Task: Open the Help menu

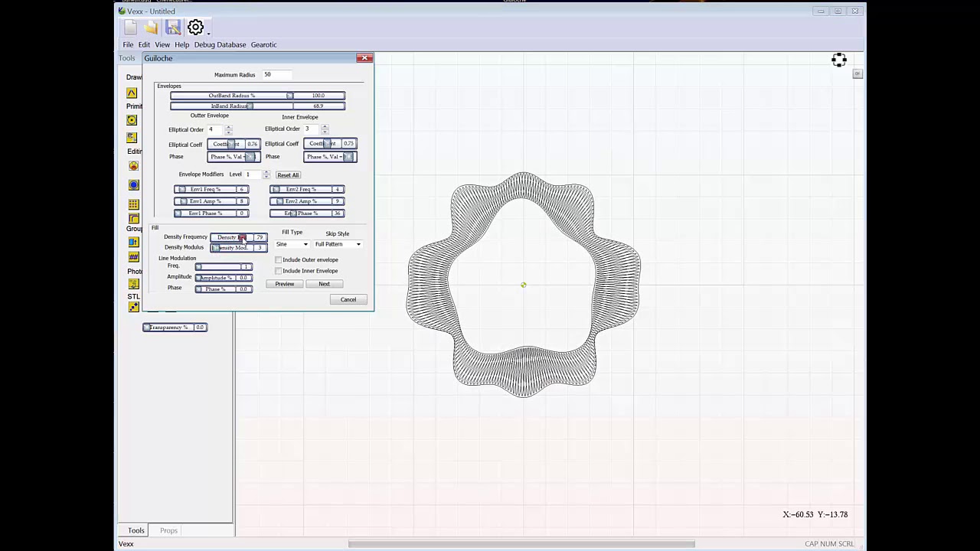Action: tap(181, 44)
